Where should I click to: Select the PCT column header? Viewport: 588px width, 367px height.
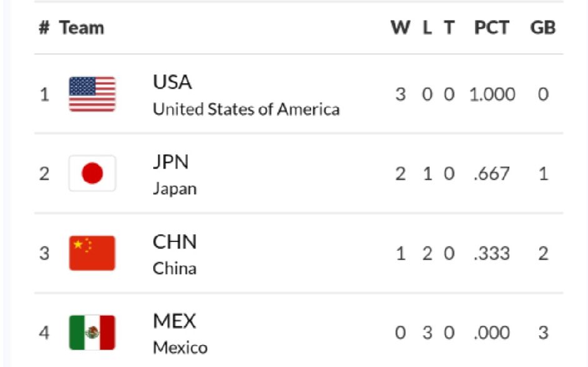point(491,28)
